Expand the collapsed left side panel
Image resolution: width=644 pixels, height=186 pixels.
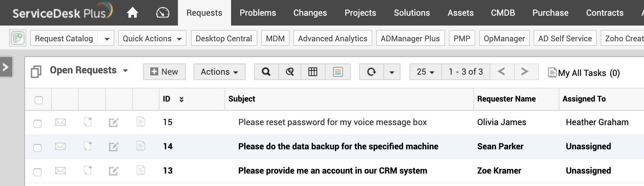6,67
